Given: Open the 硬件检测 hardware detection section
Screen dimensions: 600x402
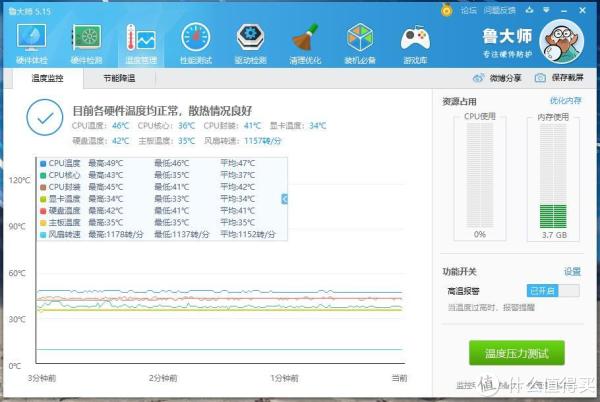Looking at the screenshot, I should pyautogui.click(x=86, y=43).
